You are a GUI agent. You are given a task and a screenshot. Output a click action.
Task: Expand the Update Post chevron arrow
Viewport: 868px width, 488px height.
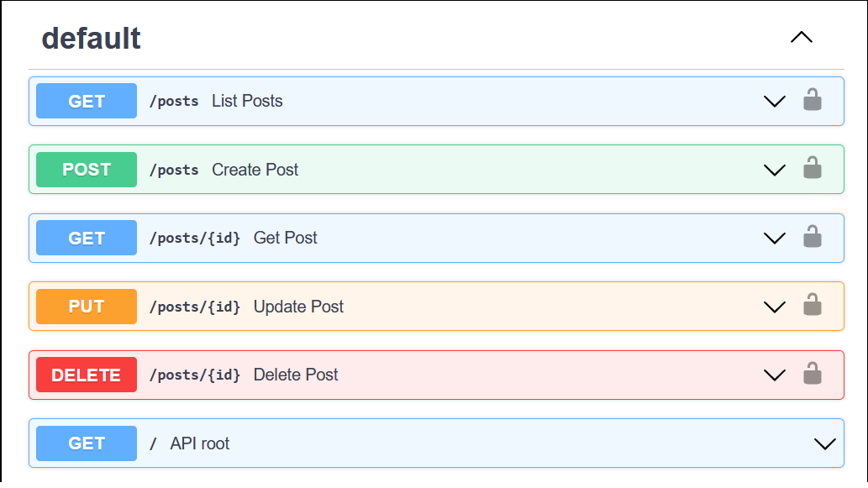coord(774,307)
